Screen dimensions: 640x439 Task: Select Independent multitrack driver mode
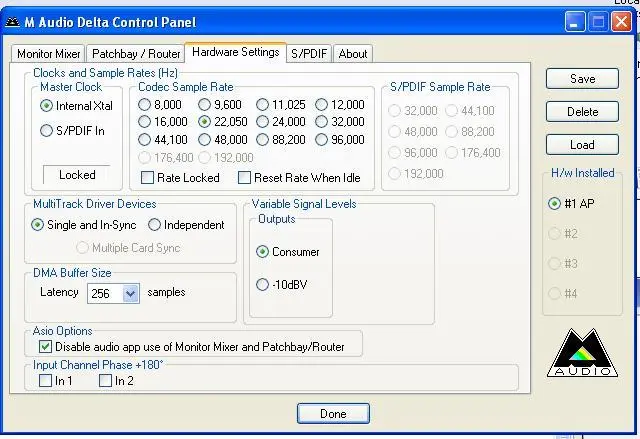pos(155,225)
